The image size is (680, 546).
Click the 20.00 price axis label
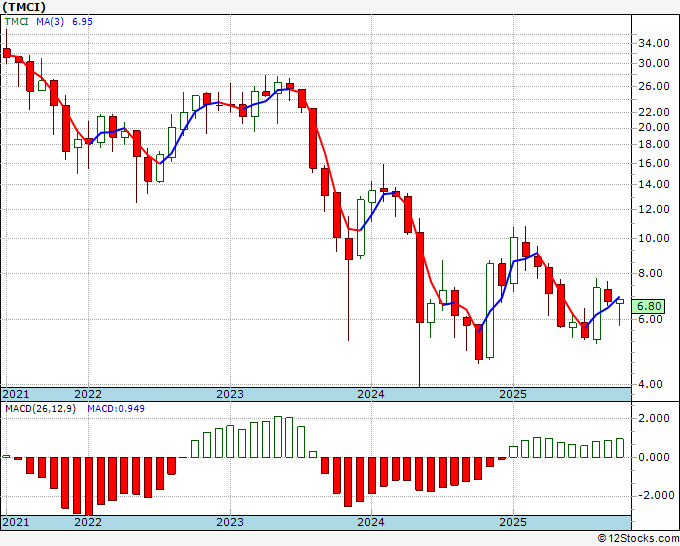654,128
